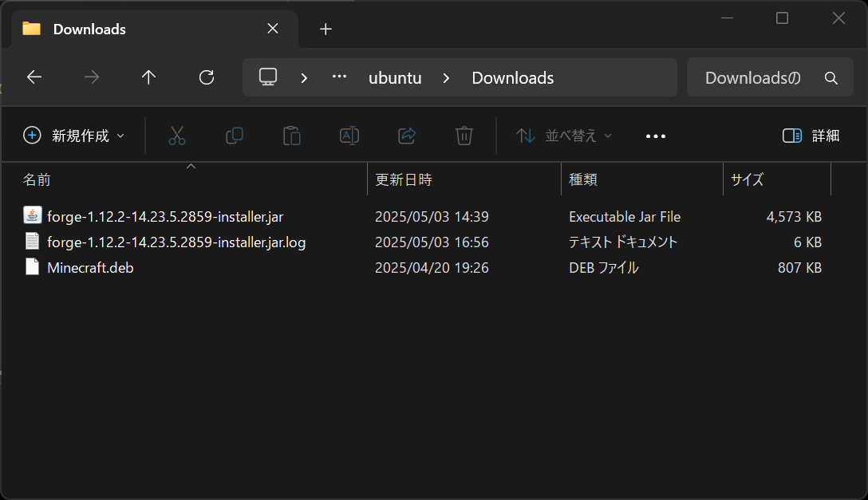This screenshot has width=868, height=500.
Task: Click the folder icon on Downloads tab
Action: 32,28
